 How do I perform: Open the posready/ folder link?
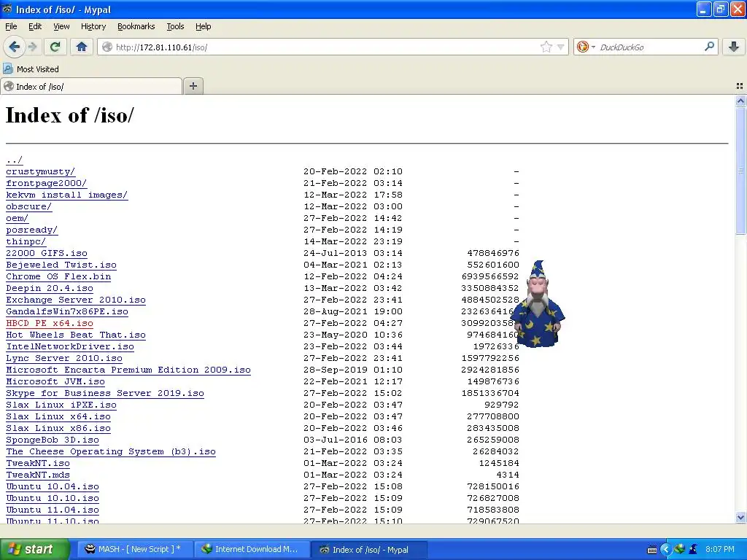coord(31,230)
